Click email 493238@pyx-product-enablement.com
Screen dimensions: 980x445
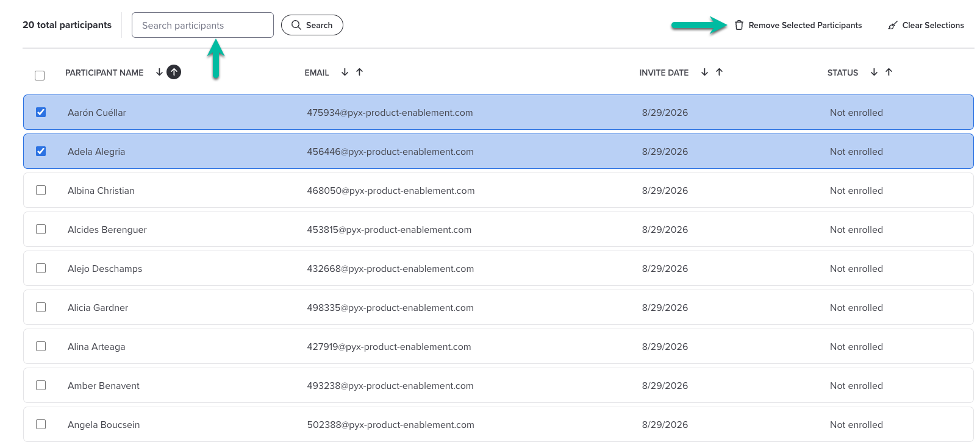point(390,386)
